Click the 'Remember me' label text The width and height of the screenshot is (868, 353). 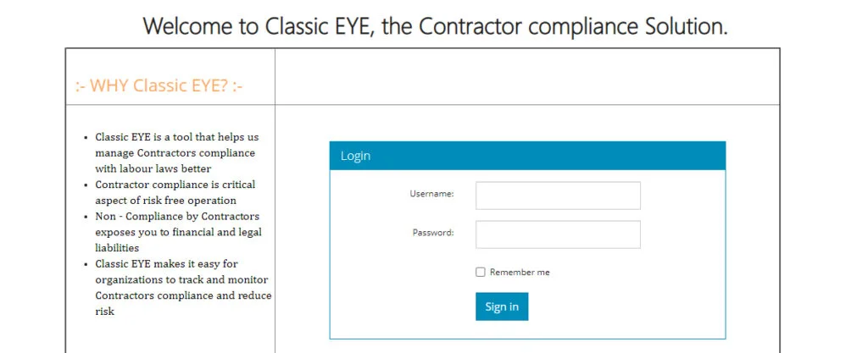[520, 273]
